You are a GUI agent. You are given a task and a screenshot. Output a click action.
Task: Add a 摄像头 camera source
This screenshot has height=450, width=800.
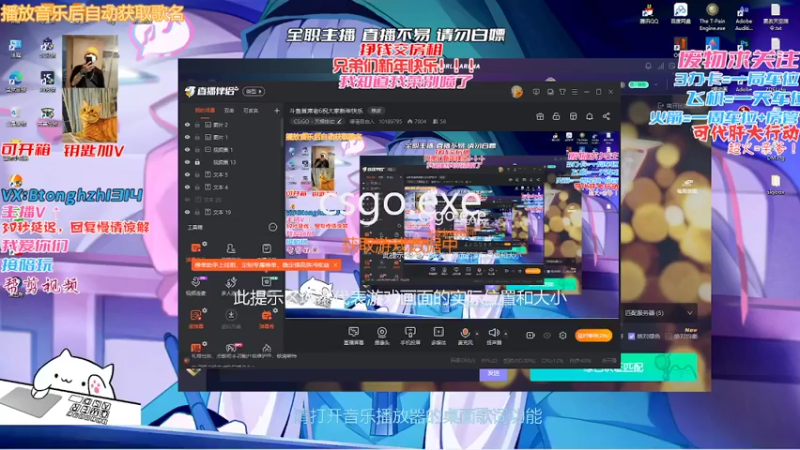pos(382,336)
